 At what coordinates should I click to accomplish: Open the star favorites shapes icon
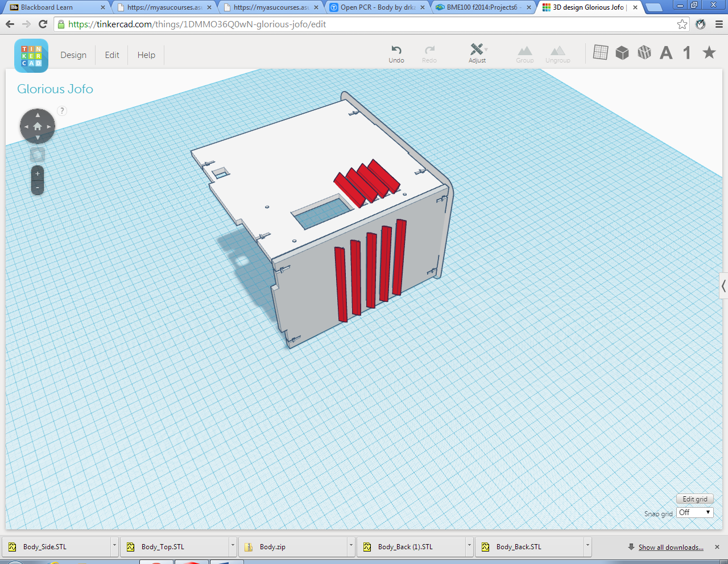(709, 53)
